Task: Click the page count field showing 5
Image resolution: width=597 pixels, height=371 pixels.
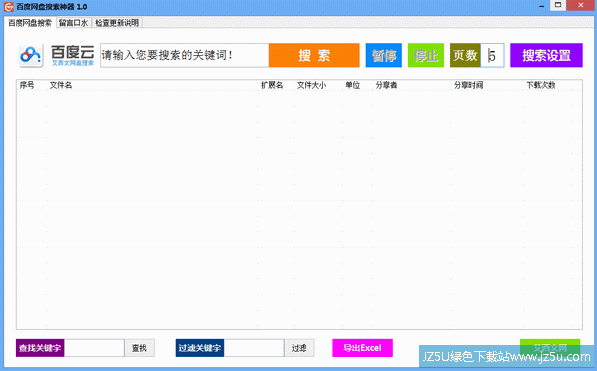Action: point(493,55)
